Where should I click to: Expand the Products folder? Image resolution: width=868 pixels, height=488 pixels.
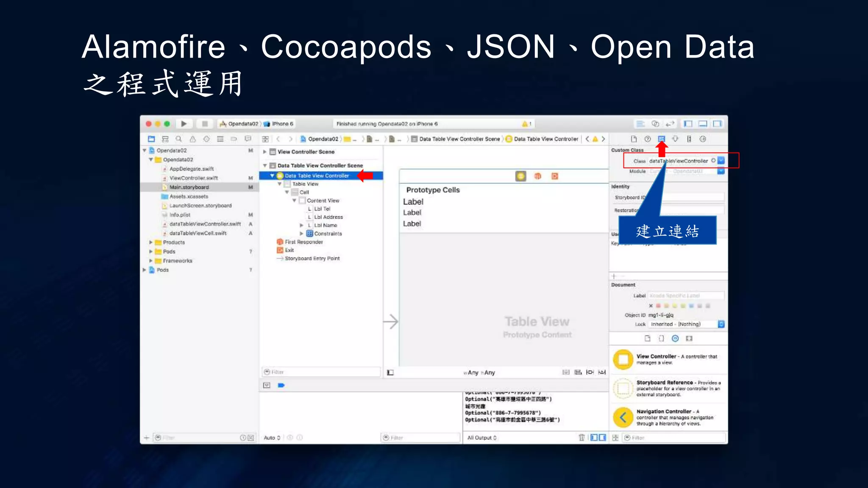tap(150, 242)
